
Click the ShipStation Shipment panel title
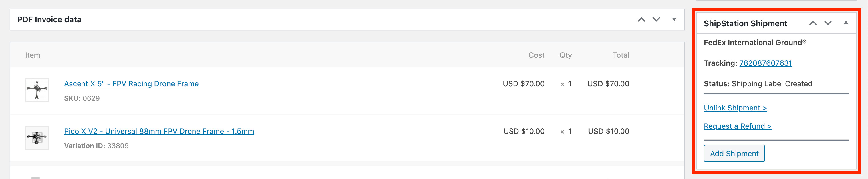[745, 23]
